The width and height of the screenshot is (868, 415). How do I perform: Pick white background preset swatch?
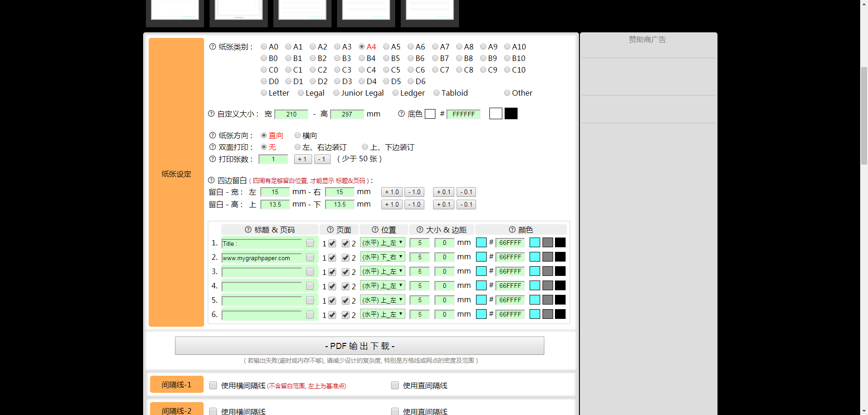pos(496,113)
